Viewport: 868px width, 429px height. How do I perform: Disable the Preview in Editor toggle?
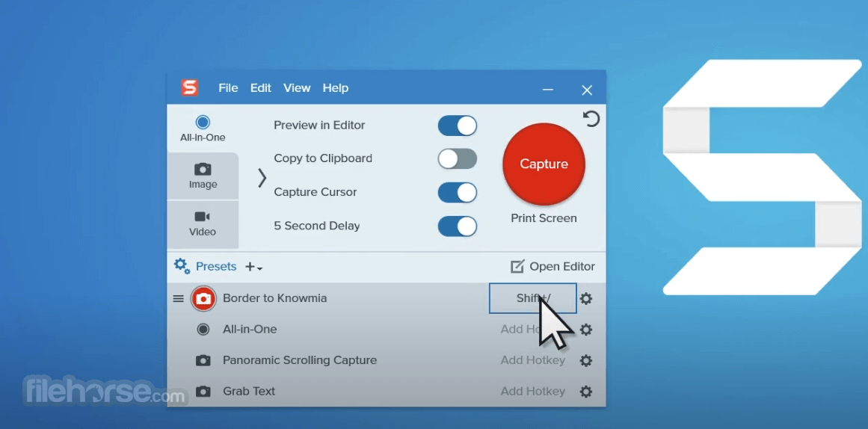pos(458,126)
